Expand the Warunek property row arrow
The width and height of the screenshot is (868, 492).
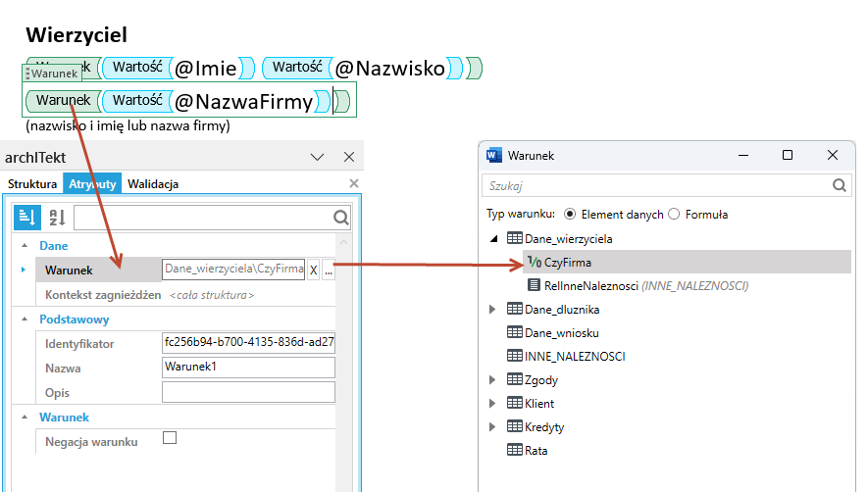tap(24, 270)
